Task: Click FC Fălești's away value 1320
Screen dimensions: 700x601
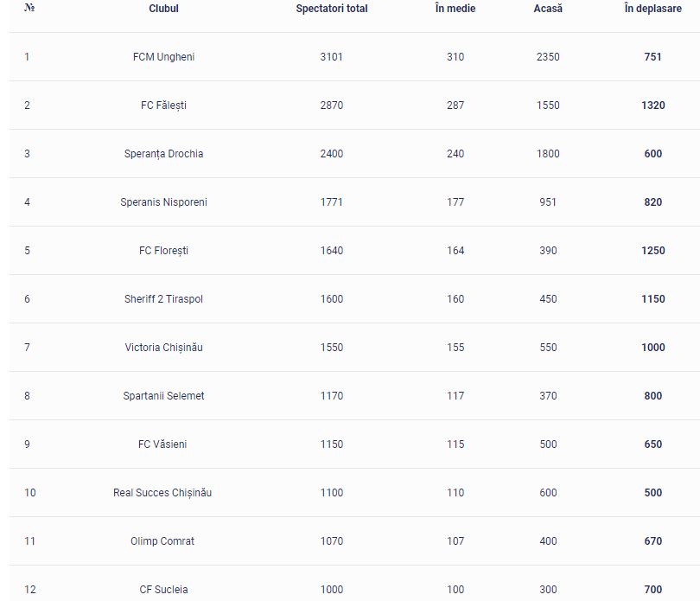Action: point(653,105)
